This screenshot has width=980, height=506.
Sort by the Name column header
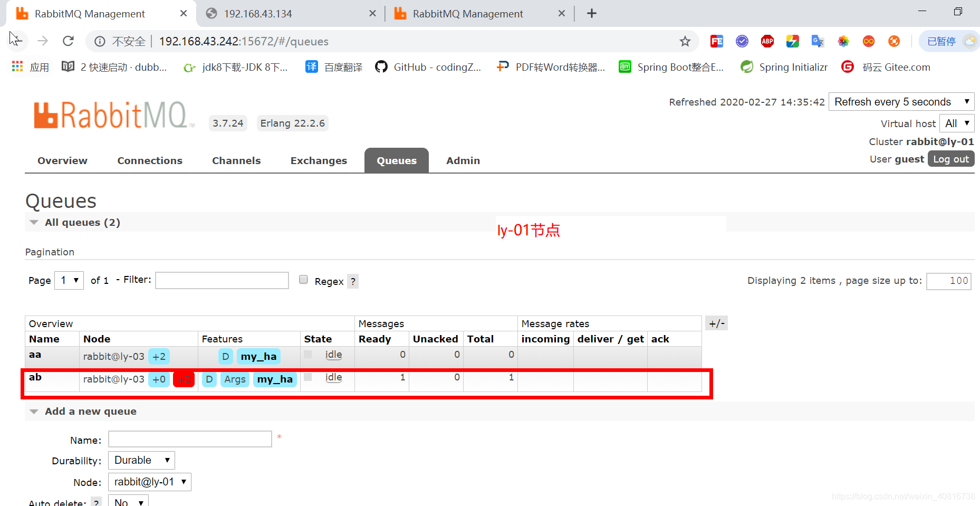pyautogui.click(x=44, y=339)
